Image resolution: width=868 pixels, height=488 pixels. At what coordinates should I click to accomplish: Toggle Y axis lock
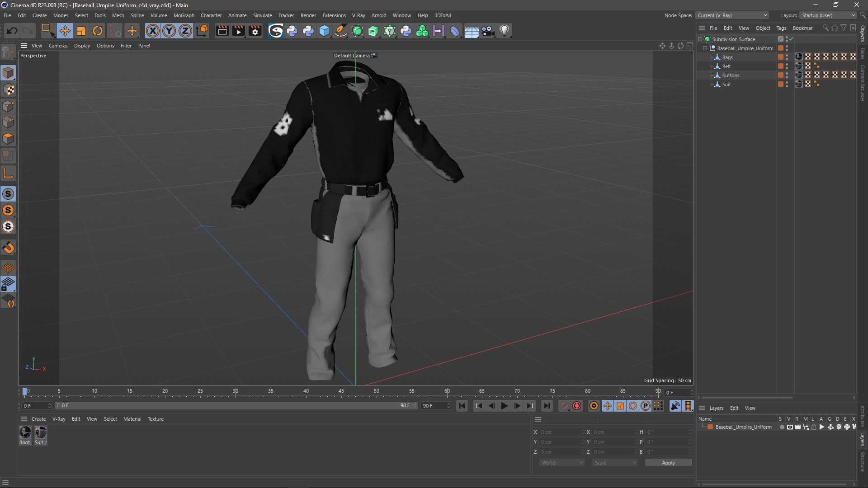pyautogui.click(x=169, y=31)
